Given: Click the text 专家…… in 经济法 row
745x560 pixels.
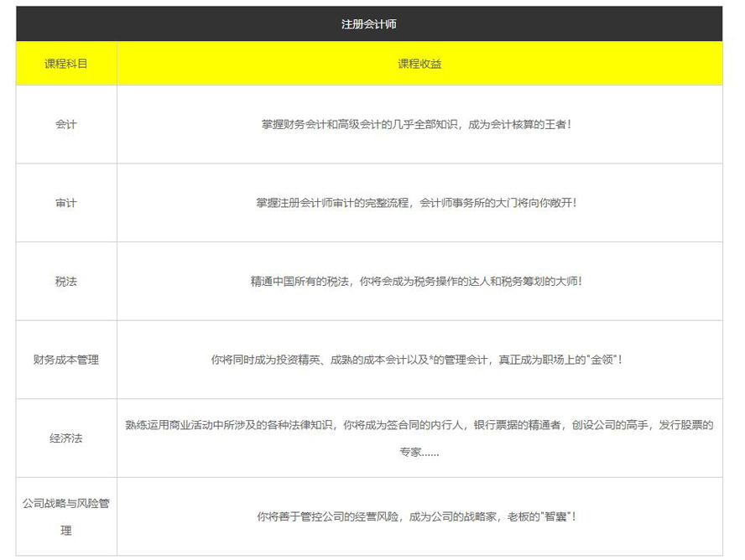Looking at the screenshot, I should point(419,452).
